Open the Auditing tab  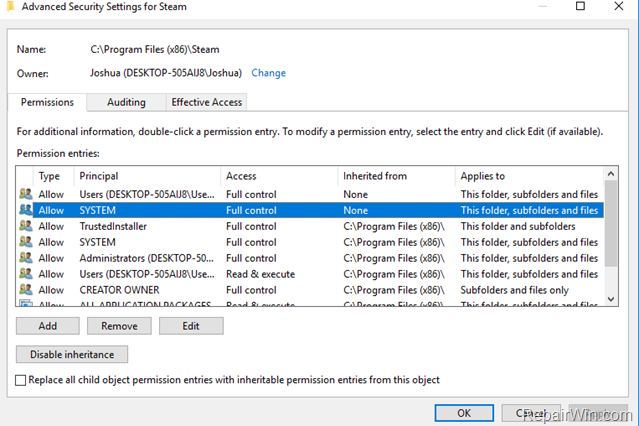pos(126,102)
